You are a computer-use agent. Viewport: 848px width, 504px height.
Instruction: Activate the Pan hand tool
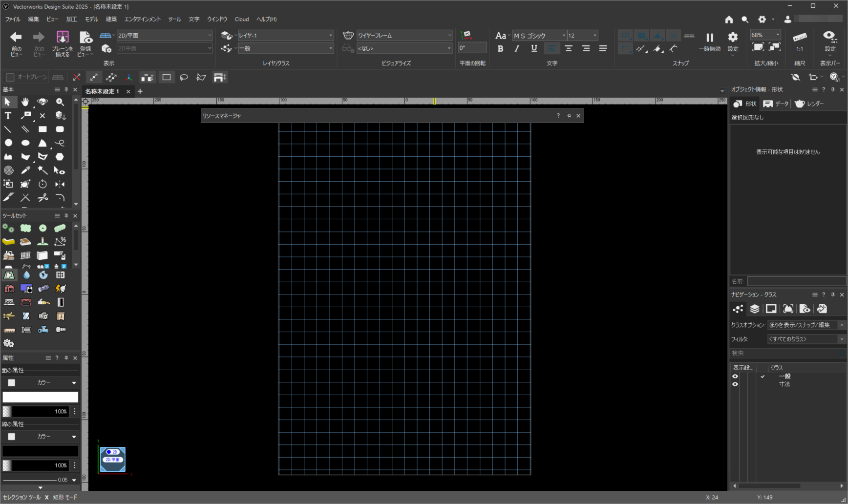(x=25, y=102)
